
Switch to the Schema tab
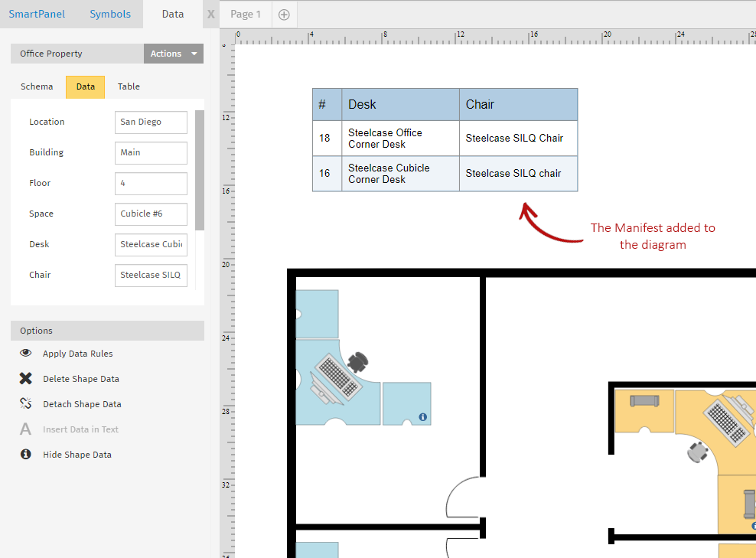tap(37, 86)
